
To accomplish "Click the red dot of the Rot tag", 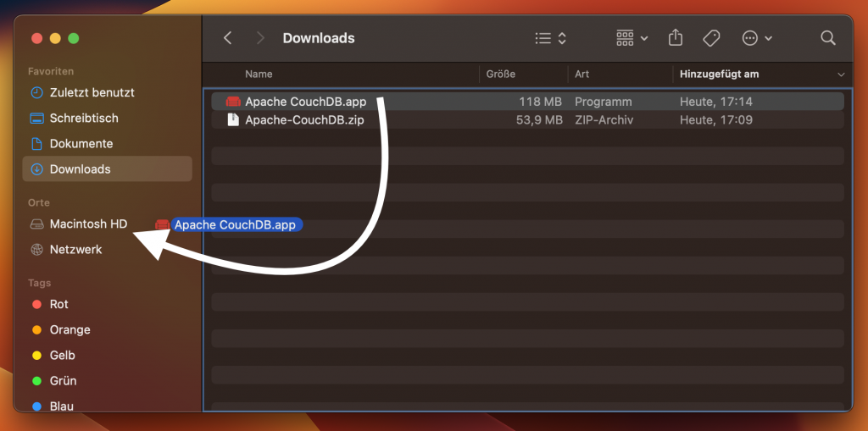I will pyautogui.click(x=37, y=304).
